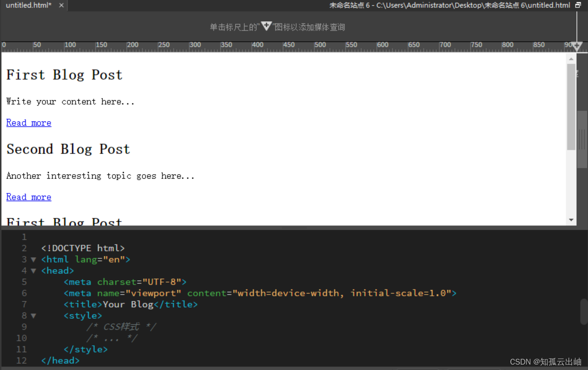
Task: Close the untitled.html* document tab
Action: (61, 5)
